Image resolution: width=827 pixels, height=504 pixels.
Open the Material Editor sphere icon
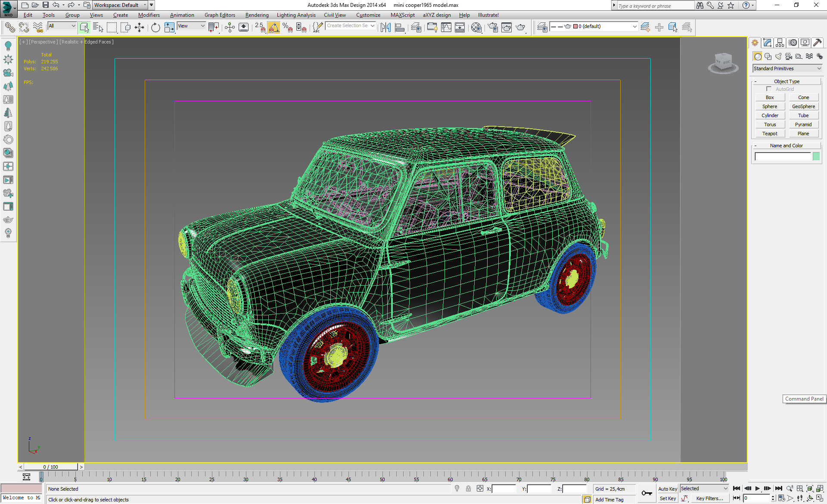tap(476, 28)
